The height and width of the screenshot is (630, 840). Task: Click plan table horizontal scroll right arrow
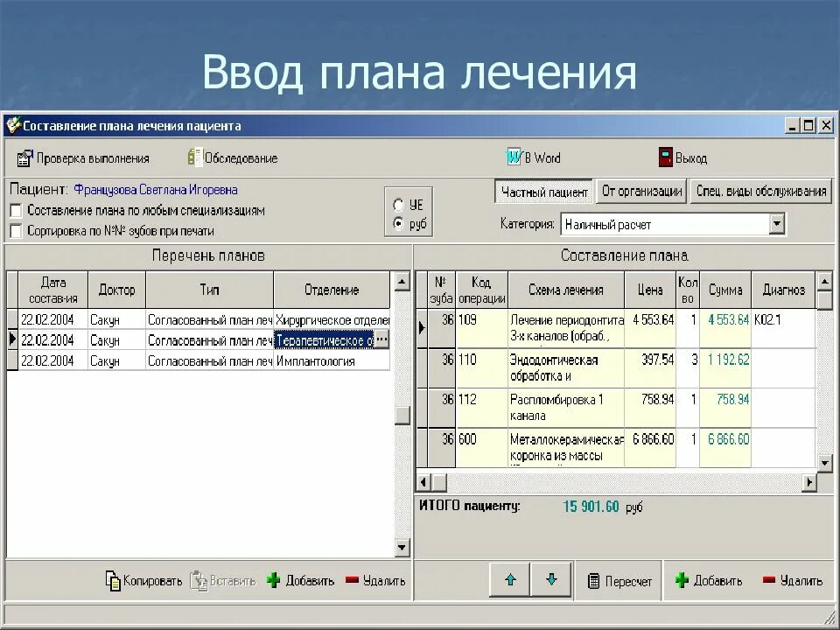click(808, 482)
